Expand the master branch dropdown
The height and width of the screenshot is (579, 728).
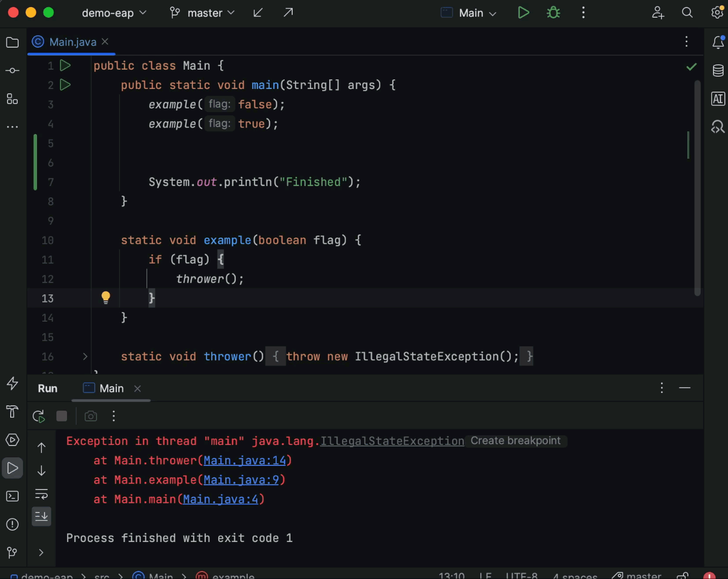[x=203, y=13]
